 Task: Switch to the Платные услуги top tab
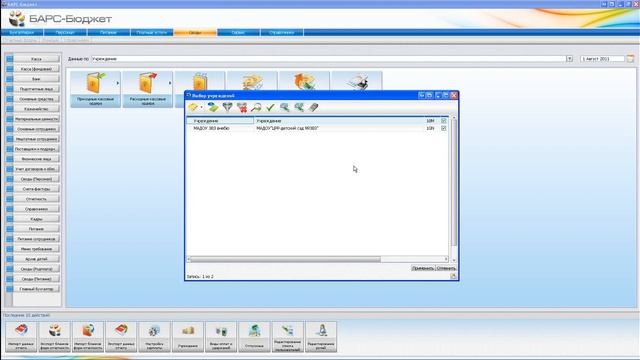(x=151, y=32)
